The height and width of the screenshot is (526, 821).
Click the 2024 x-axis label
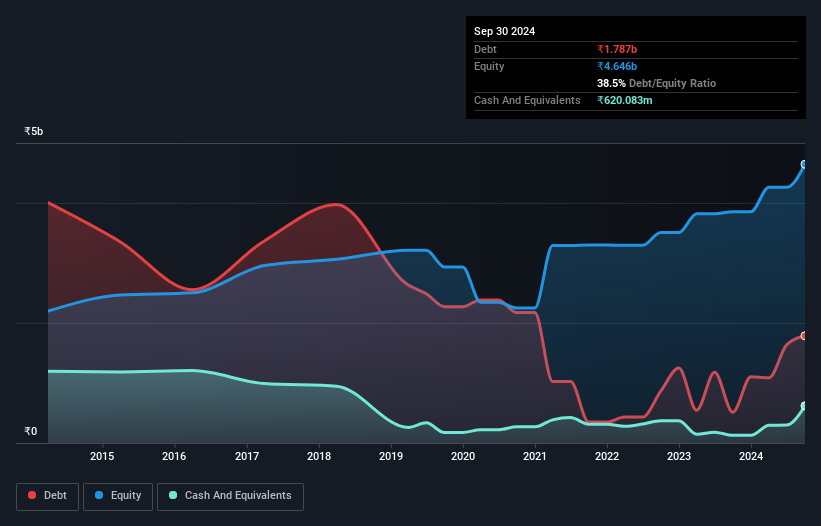click(751, 456)
